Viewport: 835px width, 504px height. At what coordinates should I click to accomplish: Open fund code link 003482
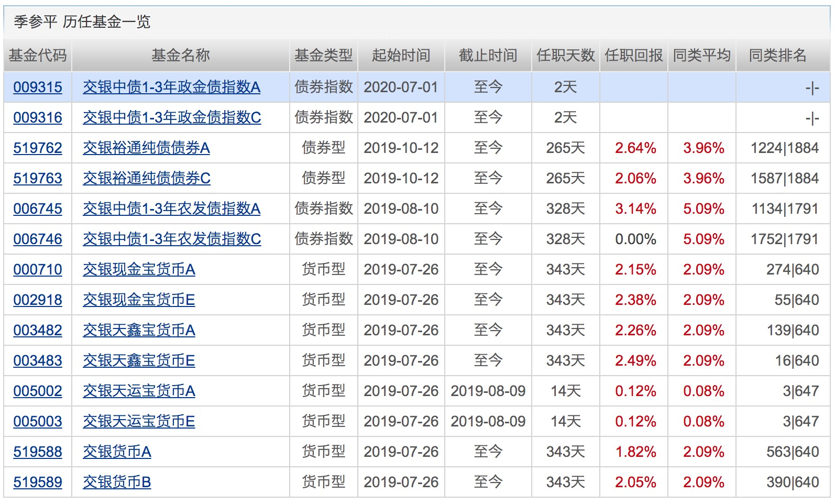click(38, 330)
